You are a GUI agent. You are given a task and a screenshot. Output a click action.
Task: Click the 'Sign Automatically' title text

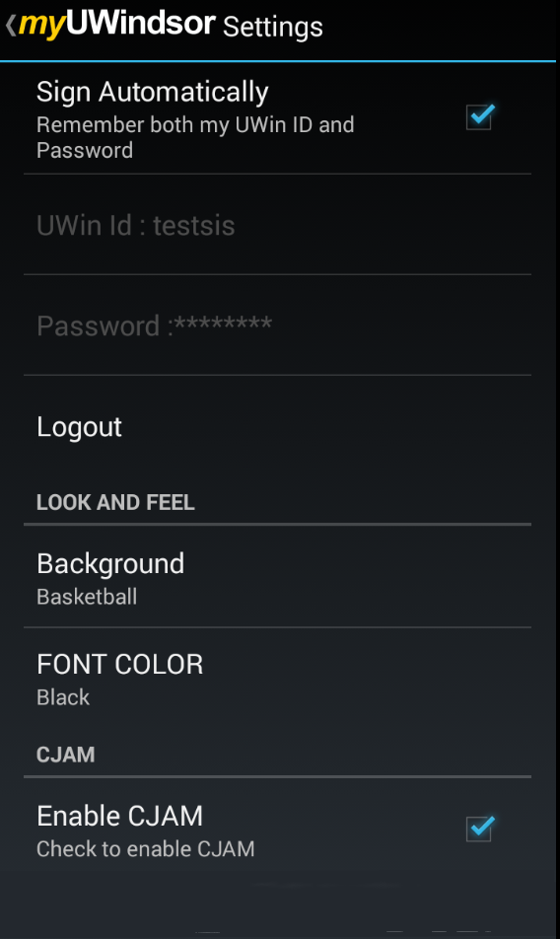[x=153, y=92]
